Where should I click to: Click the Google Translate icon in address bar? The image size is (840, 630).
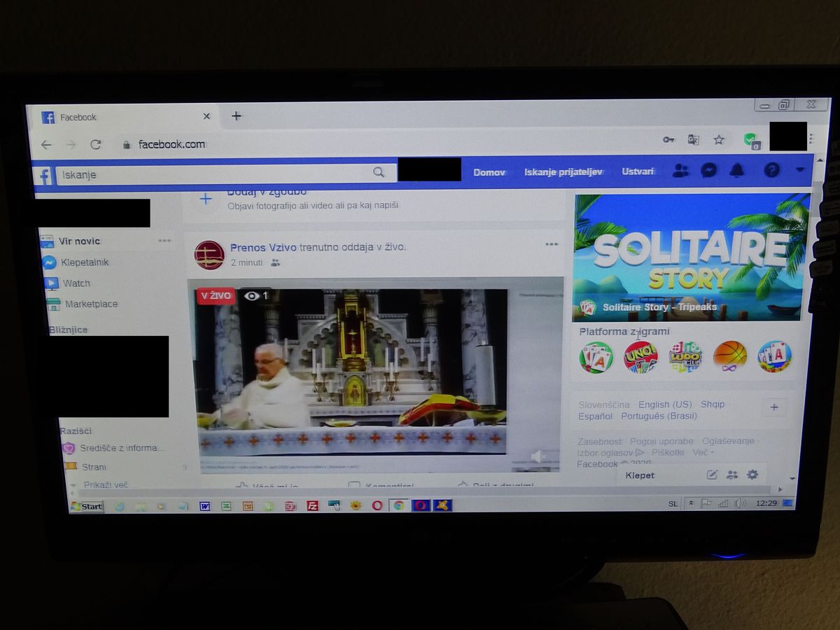coord(693,140)
